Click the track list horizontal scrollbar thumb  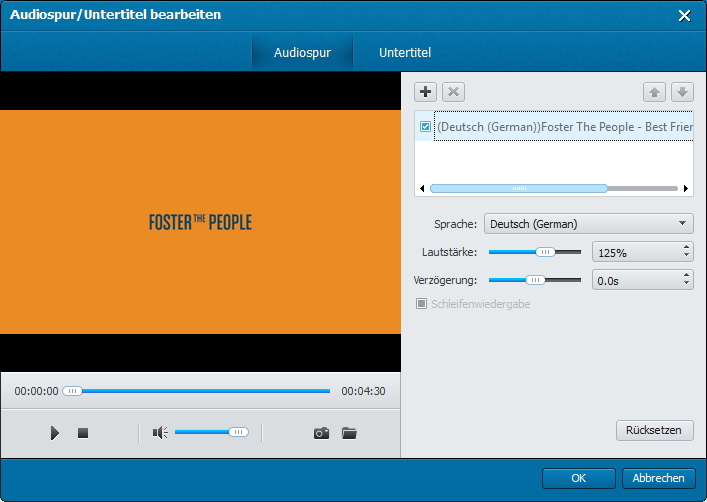(x=519, y=189)
